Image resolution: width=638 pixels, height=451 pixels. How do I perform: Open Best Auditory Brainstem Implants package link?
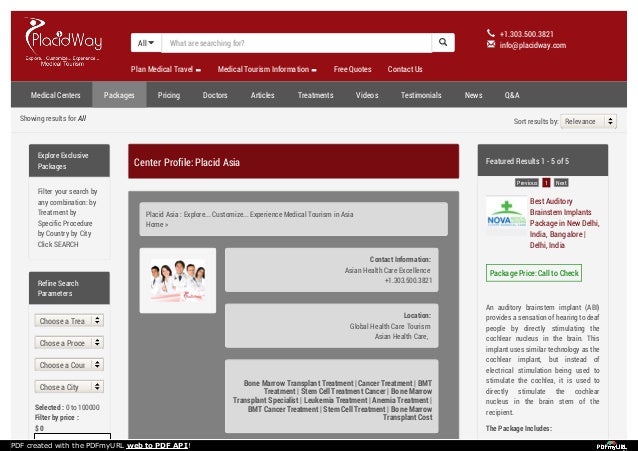(564, 223)
